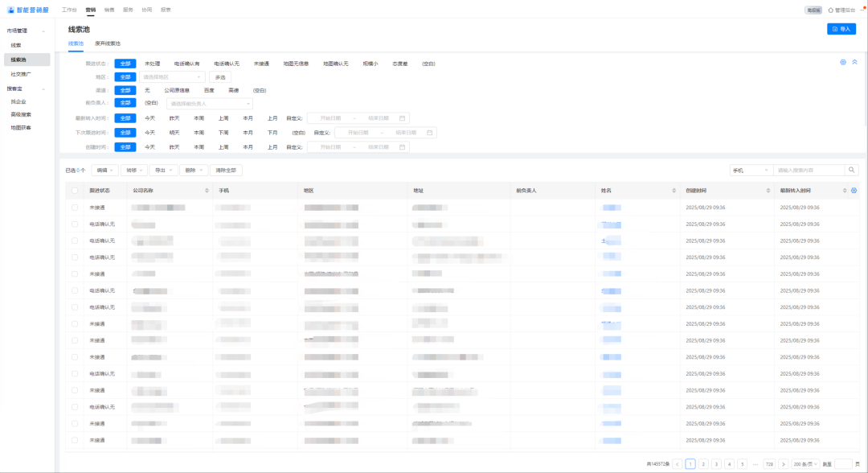Viewport: 868px width, 473px height.
Task: Open the 导出 dropdown button
Action: click(163, 170)
